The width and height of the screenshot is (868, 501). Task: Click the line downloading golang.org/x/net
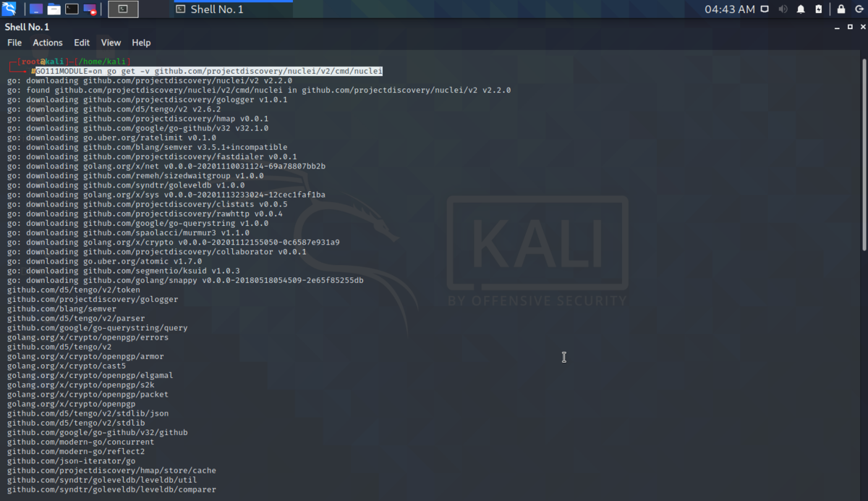click(166, 166)
